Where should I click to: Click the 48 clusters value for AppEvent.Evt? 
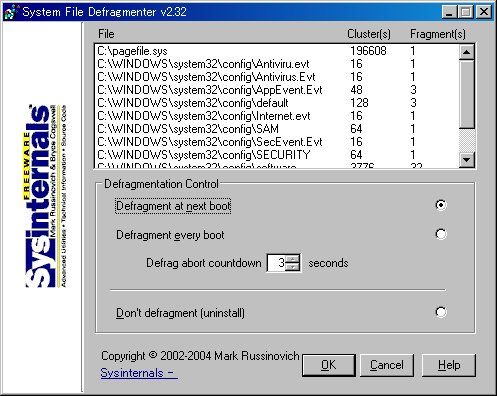pos(356,90)
